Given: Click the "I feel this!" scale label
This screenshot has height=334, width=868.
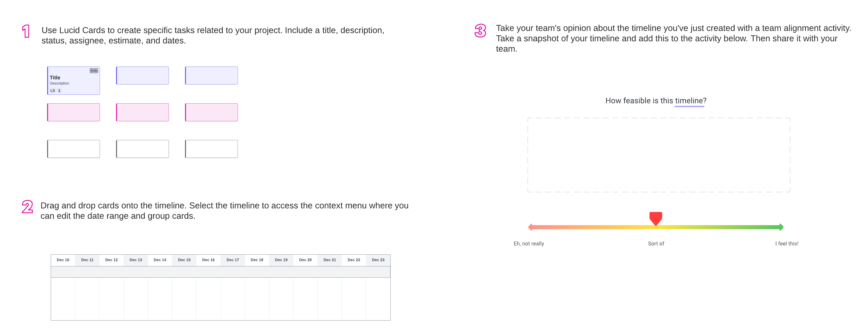Looking at the screenshot, I should click(787, 244).
